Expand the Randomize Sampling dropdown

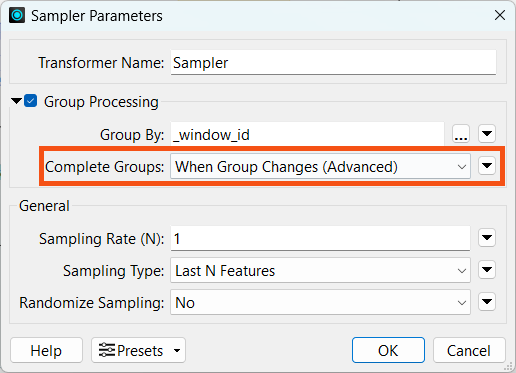coord(320,302)
